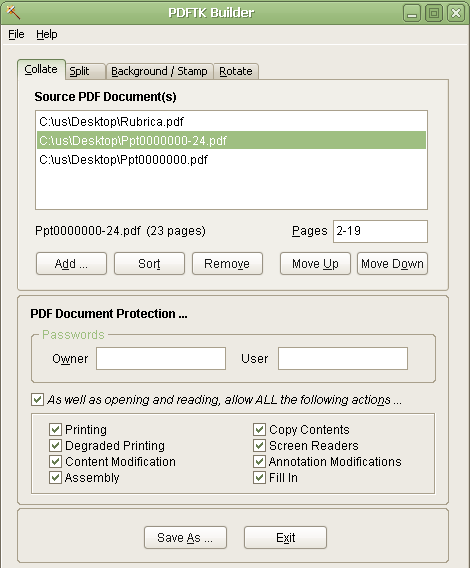470x568 pixels.
Task: Click the Move Down button
Action: pos(392,264)
